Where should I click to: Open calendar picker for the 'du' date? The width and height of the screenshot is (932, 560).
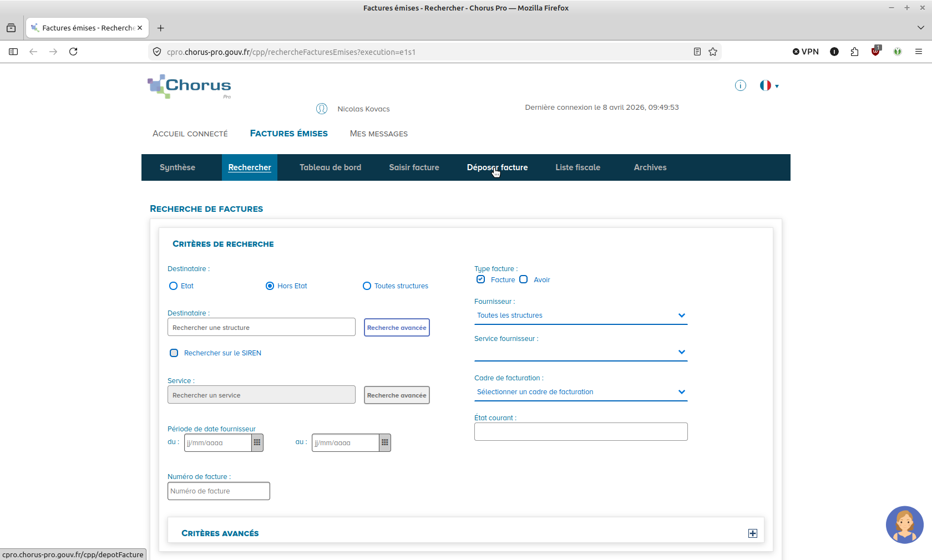257,442
